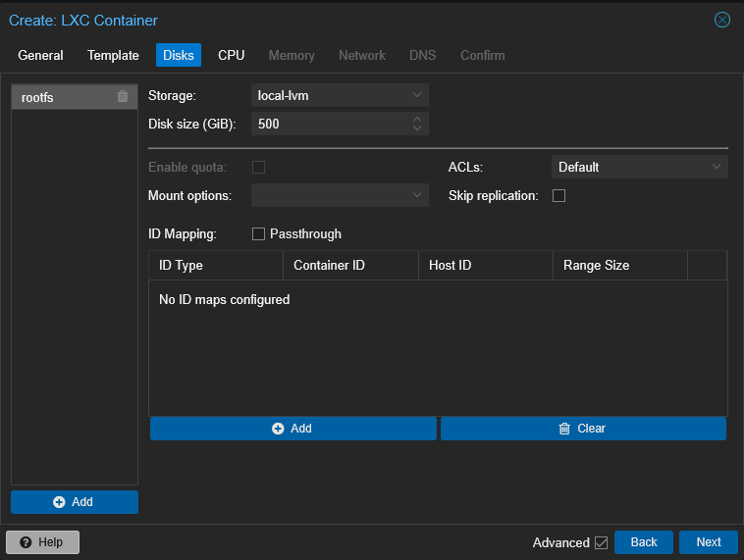Add a new ID map entry
The height and width of the screenshot is (560, 744).
click(x=293, y=429)
